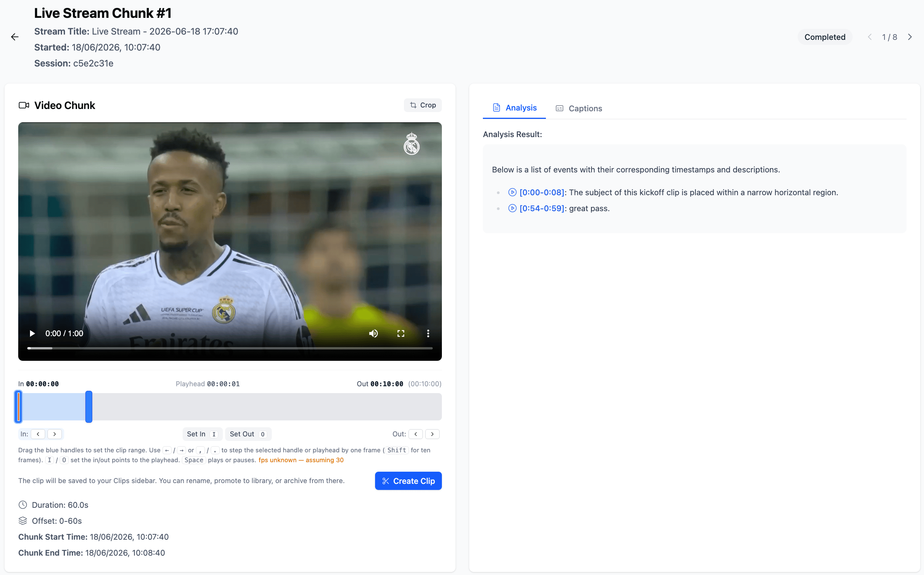
Task: Click the Completed status badge
Action: point(825,37)
